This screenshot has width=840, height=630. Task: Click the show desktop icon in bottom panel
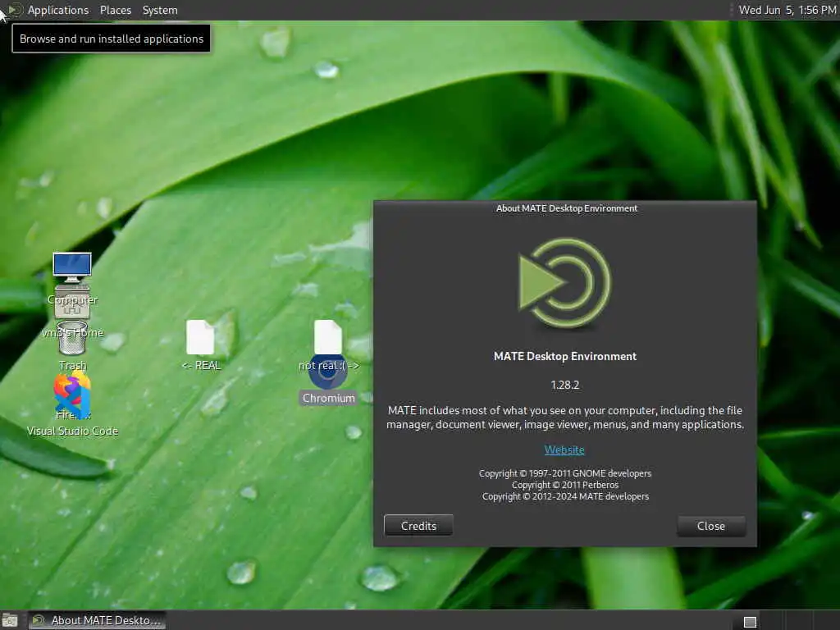pos(10,621)
